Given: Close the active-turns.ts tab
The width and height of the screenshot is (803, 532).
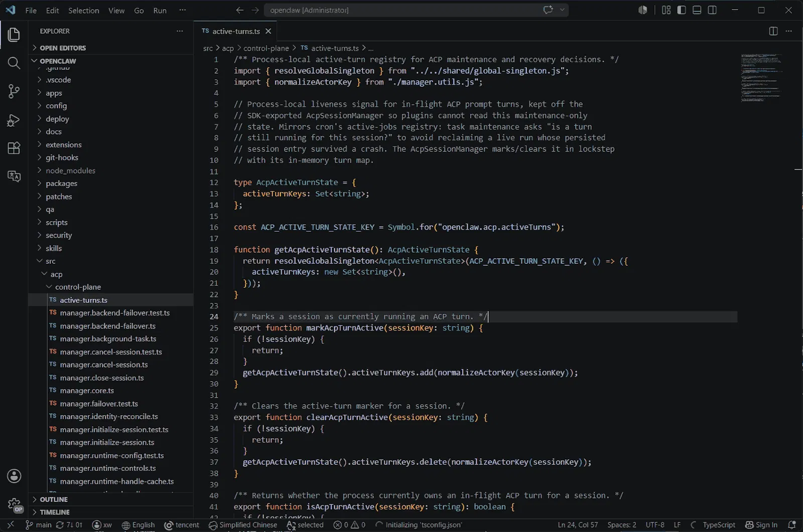Looking at the screenshot, I should click(269, 31).
